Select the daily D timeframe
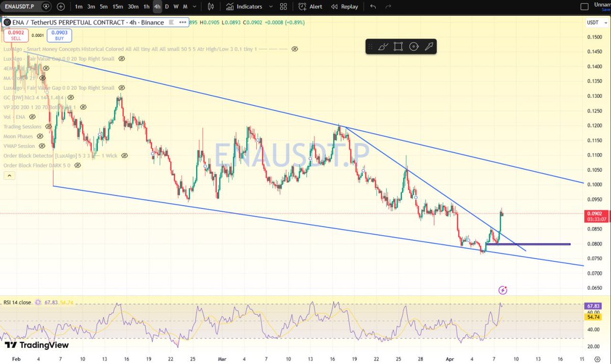611x364 pixels. click(167, 7)
